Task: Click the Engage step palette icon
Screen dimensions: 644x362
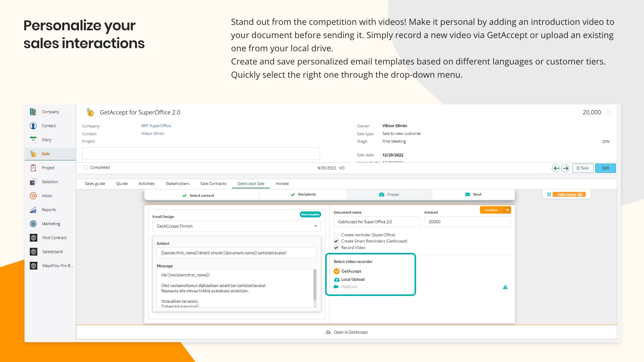Action: [x=381, y=195]
